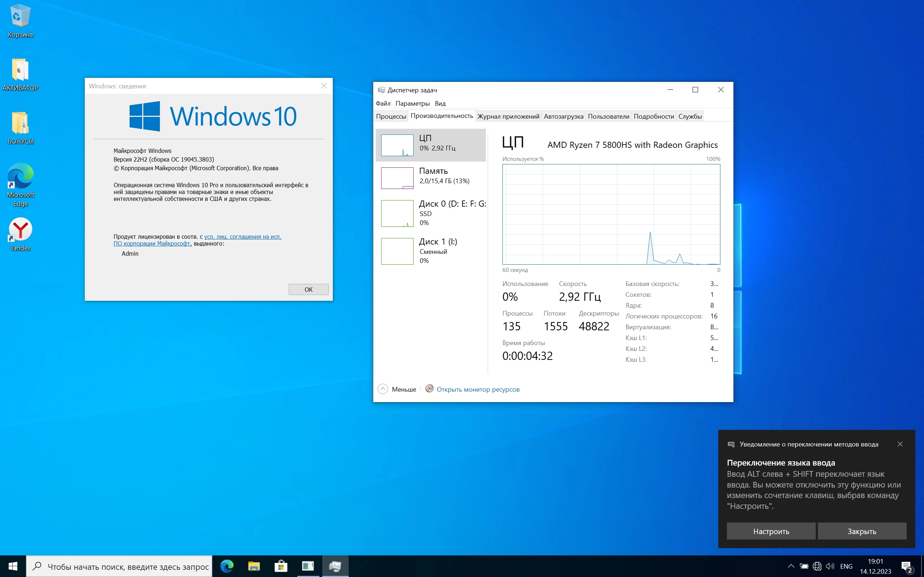Click Microsoft Edge icon in taskbar
Screen dimensions: 924x577
tap(227, 566)
